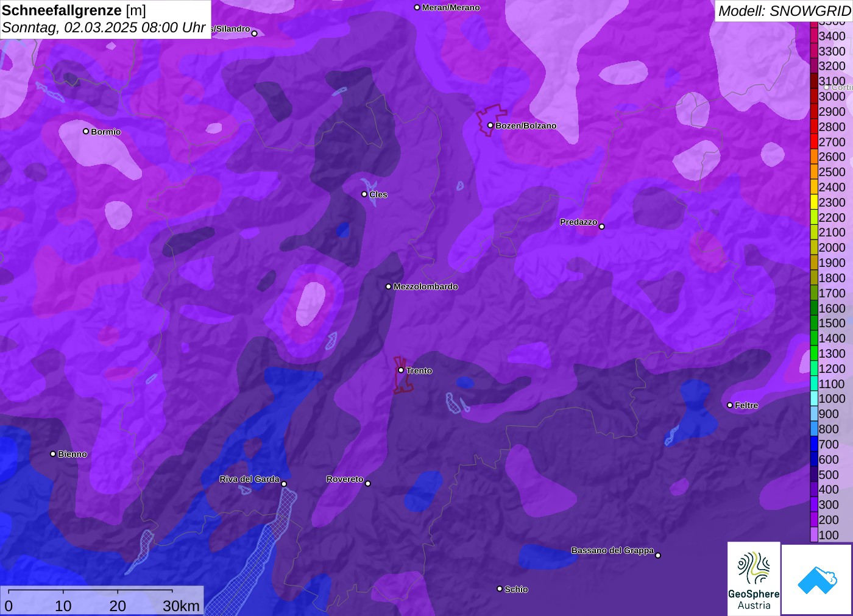Click the blue mountain cloud logo

[817, 579]
